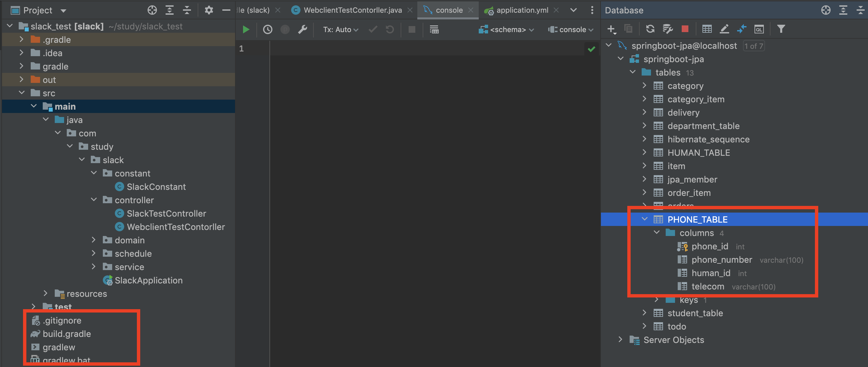Open the Tx: Auto transaction dropdown
This screenshot has width=868, height=367.
[340, 30]
